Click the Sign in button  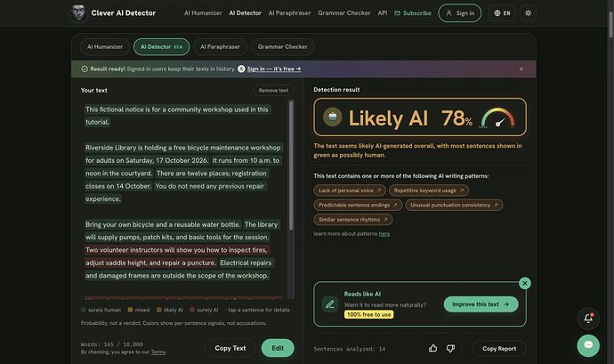(460, 13)
